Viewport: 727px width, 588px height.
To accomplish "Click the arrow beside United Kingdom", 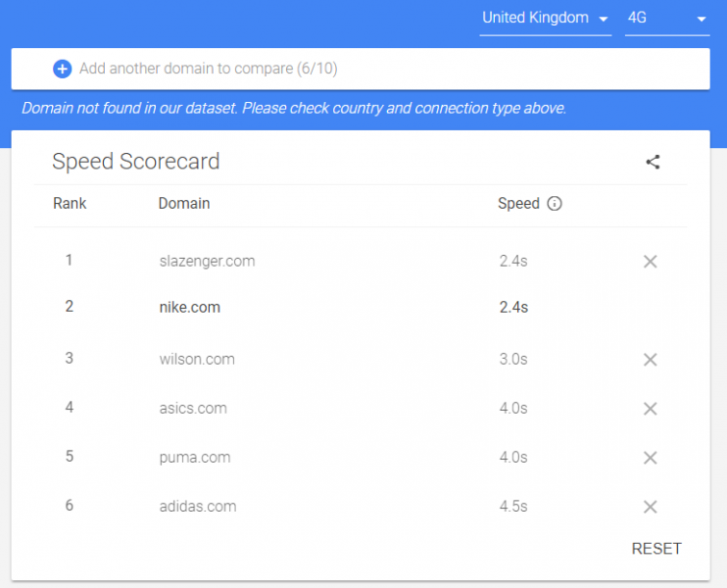I will tap(604, 20).
